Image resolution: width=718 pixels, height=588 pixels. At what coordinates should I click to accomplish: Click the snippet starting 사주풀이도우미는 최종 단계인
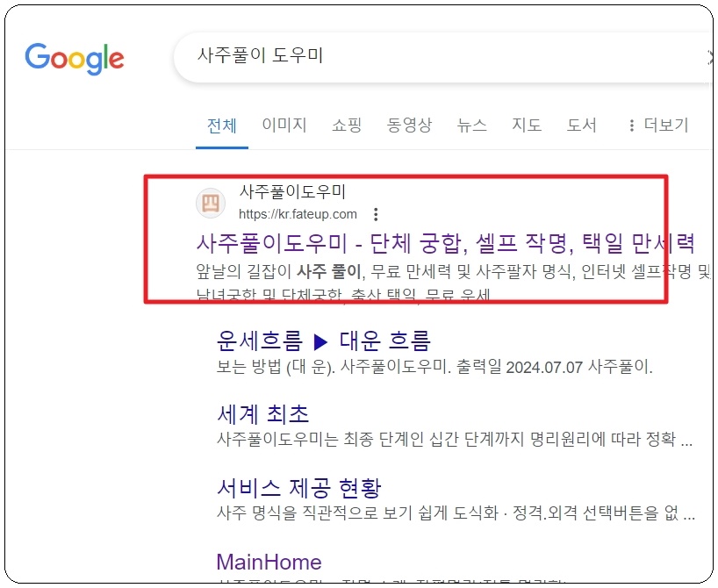(x=455, y=439)
